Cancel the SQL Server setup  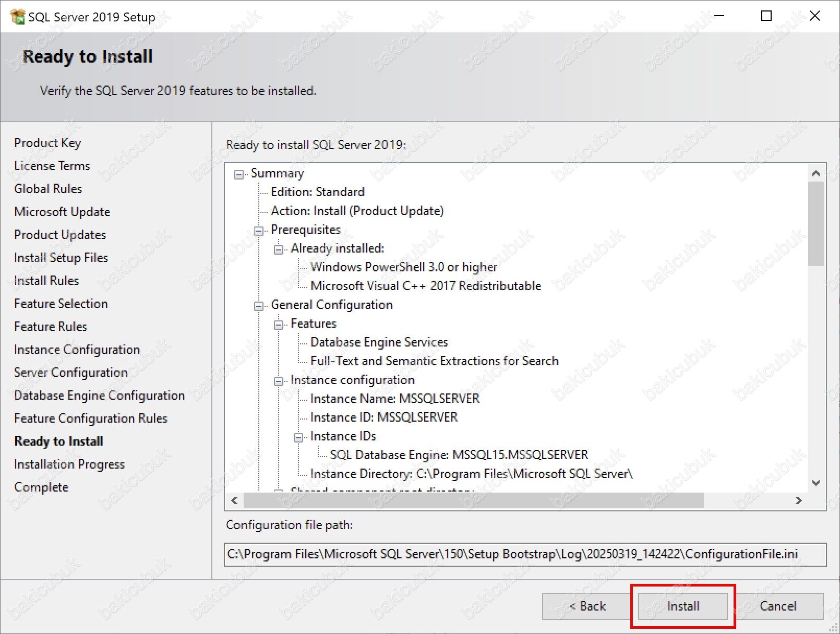778,606
